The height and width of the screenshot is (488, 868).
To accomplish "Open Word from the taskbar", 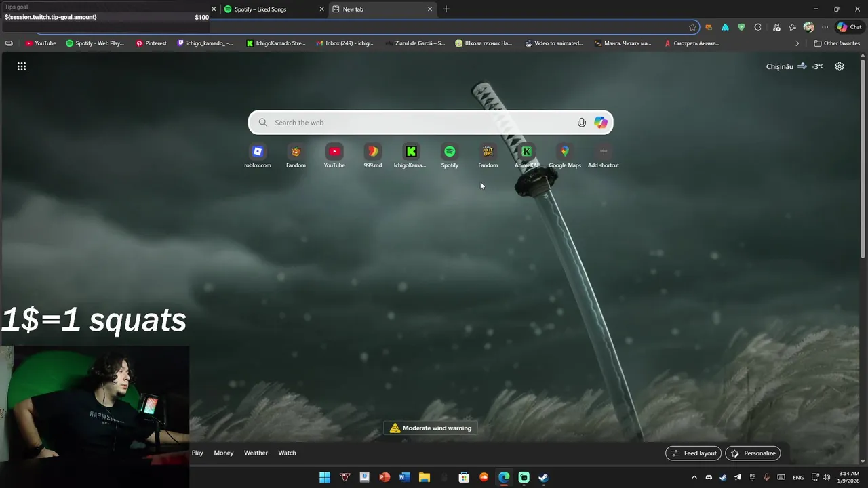I will click(x=405, y=477).
